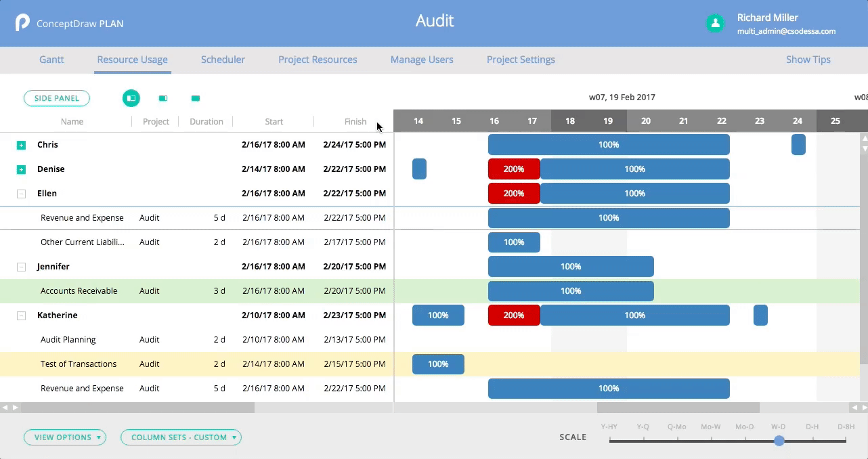
Task: Open the Scheduler tab
Action: tap(223, 60)
